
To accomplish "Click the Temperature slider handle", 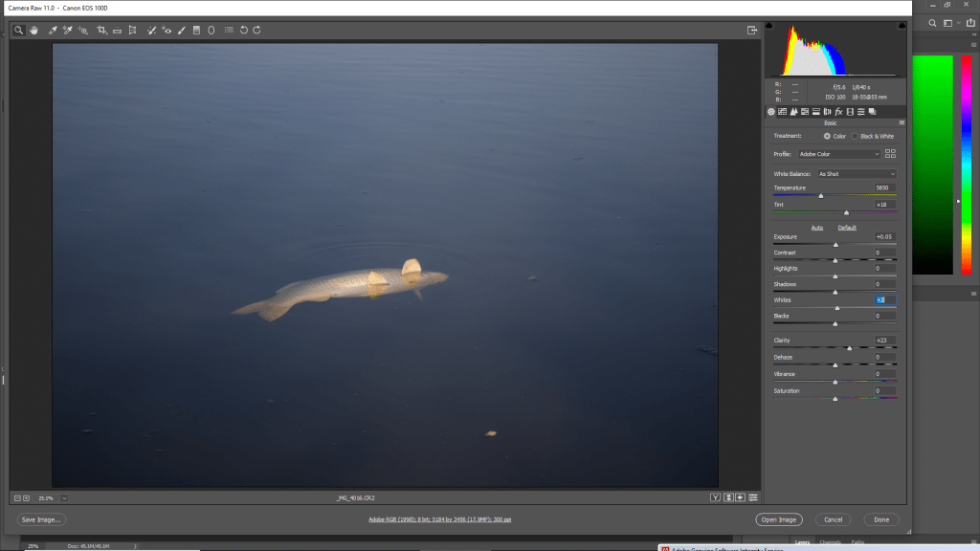I will [820, 196].
